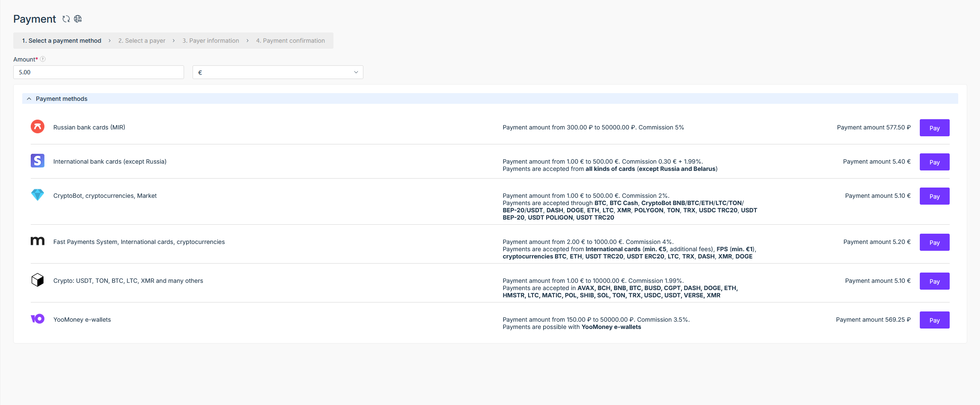Click the Commission 2% CryptoBot description
The width and height of the screenshot is (980, 405).
[586, 196]
